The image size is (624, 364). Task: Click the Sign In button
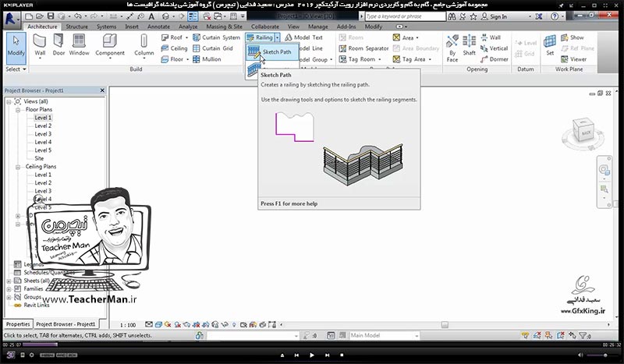click(x=494, y=16)
